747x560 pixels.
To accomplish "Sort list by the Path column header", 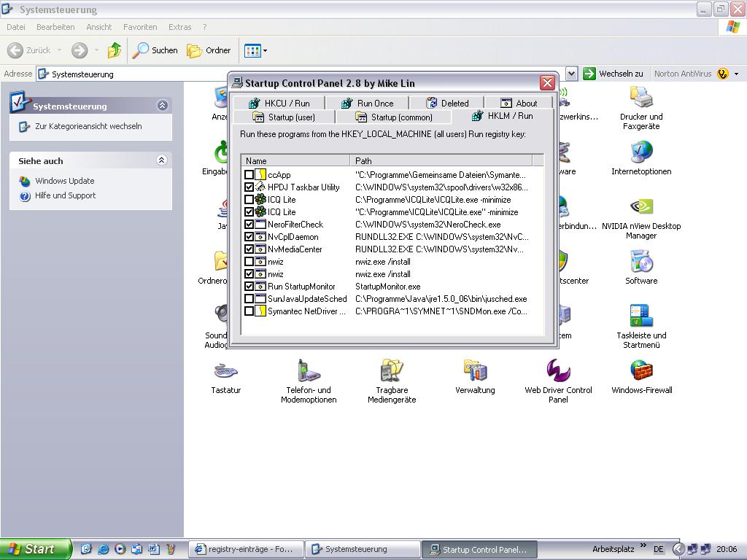I will (x=441, y=160).
